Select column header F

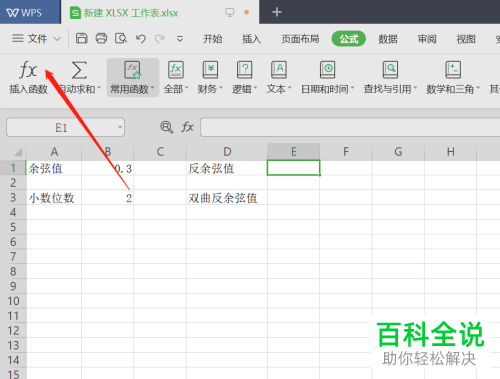pos(346,152)
